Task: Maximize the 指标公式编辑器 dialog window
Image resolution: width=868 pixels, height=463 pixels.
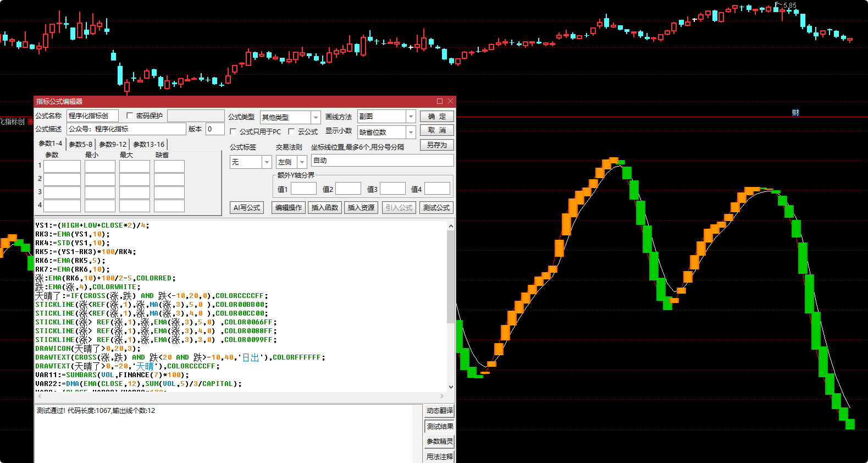Action: click(x=440, y=101)
